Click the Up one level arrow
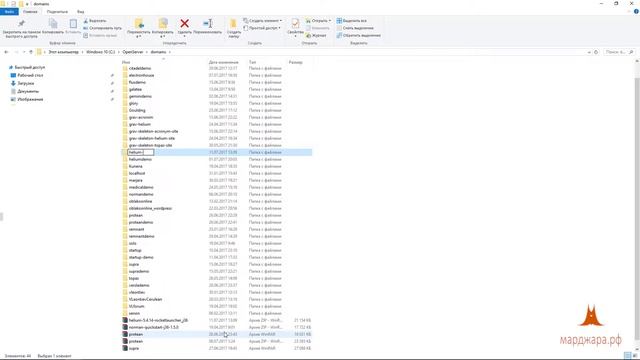The width and height of the screenshot is (640, 360). (31, 52)
